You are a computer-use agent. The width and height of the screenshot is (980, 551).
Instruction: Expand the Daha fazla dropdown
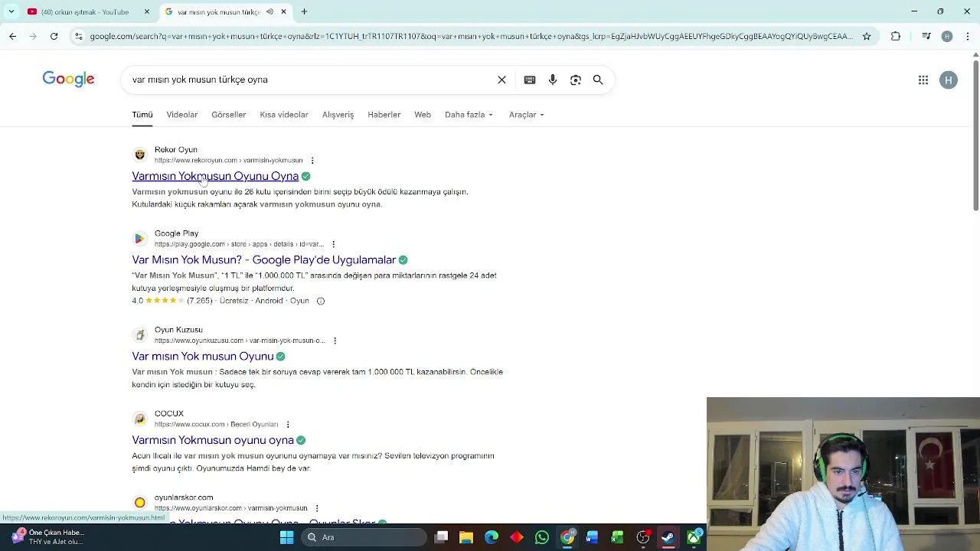tap(469, 115)
